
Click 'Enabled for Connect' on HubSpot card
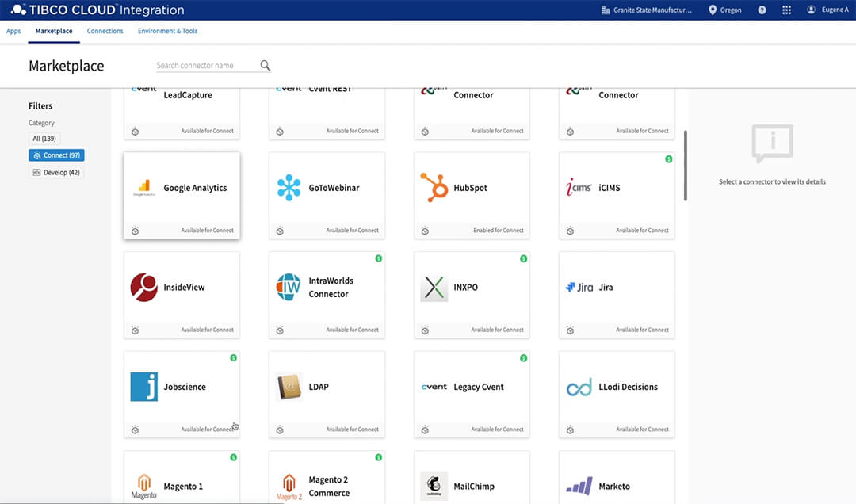(499, 231)
